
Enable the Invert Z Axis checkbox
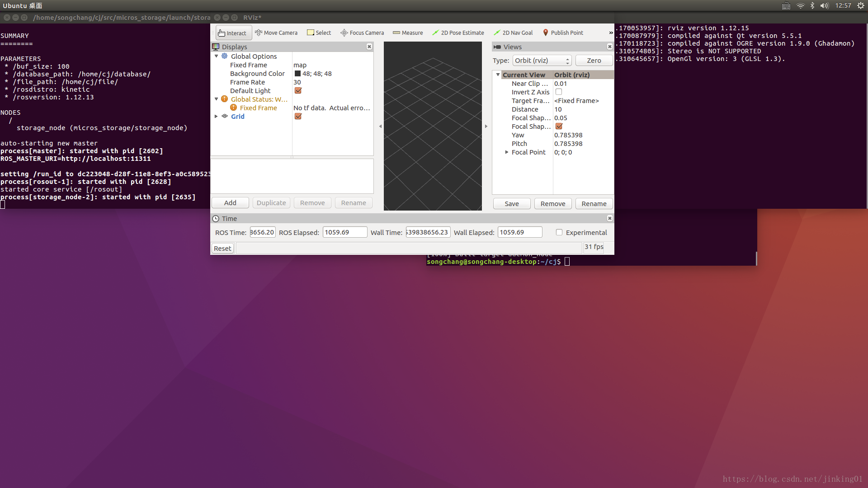click(x=559, y=92)
